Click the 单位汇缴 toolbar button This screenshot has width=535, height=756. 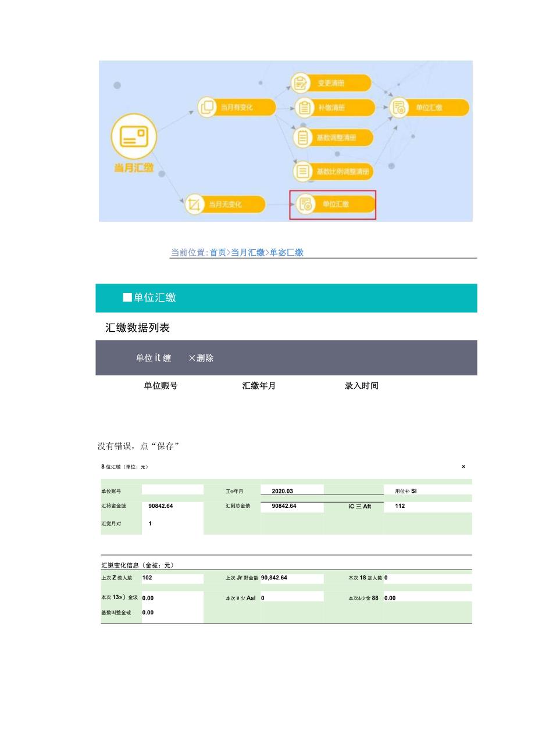152,358
